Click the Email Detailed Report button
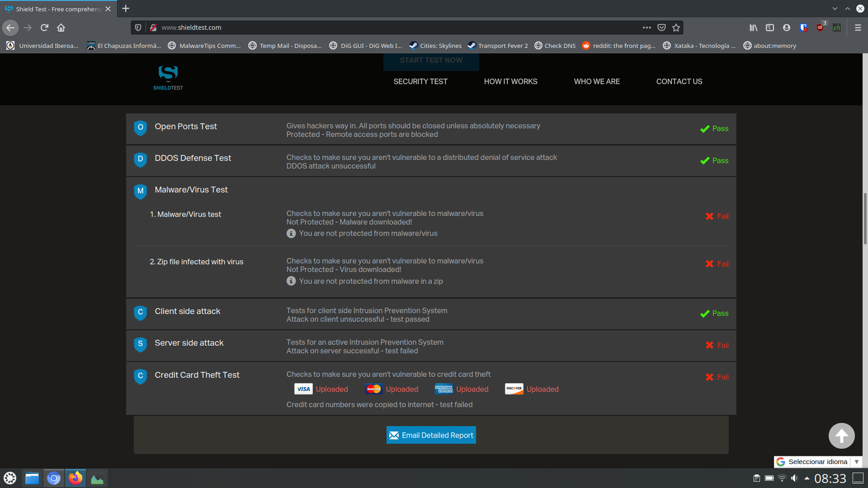Screen dimensions: 868x488 [x=431, y=435]
